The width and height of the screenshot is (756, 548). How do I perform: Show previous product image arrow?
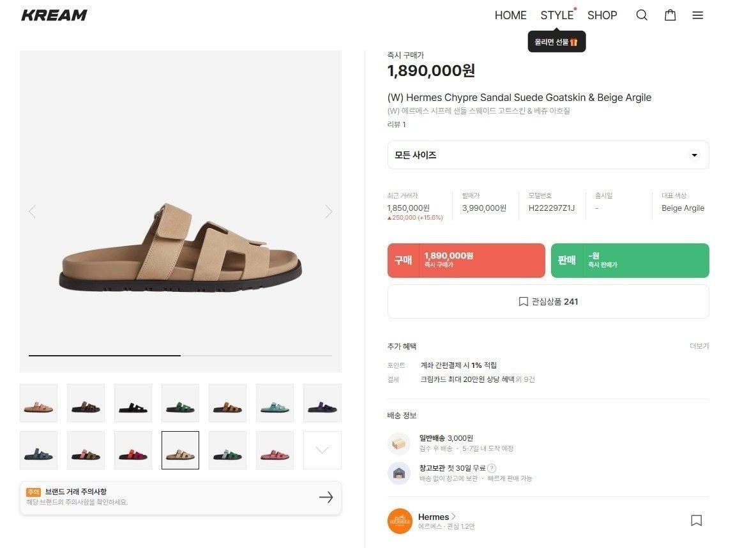click(x=32, y=211)
